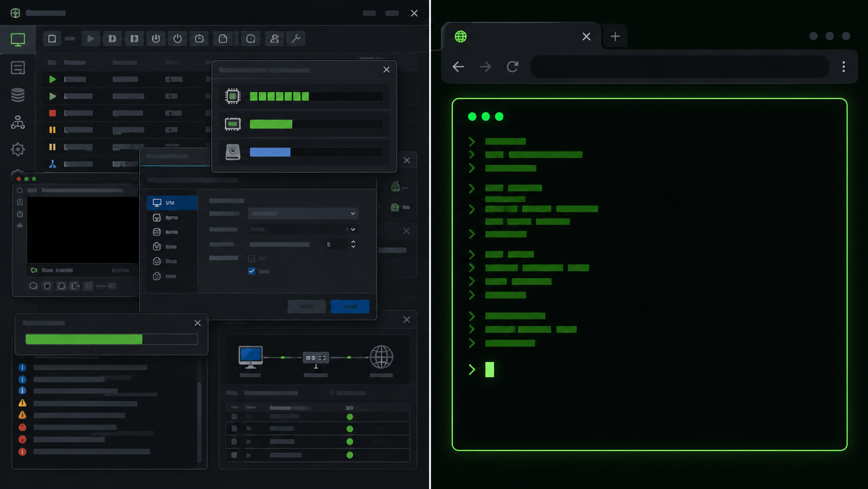The height and width of the screenshot is (489, 868).
Task: Open the gear settings icon in the sidebar
Action: point(18,150)
